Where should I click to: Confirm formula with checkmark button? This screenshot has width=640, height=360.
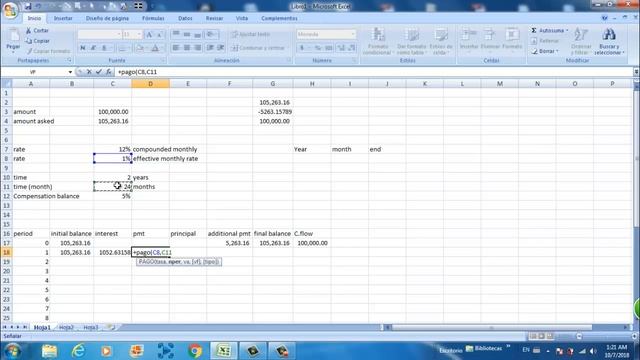click(x=98, y=72)
